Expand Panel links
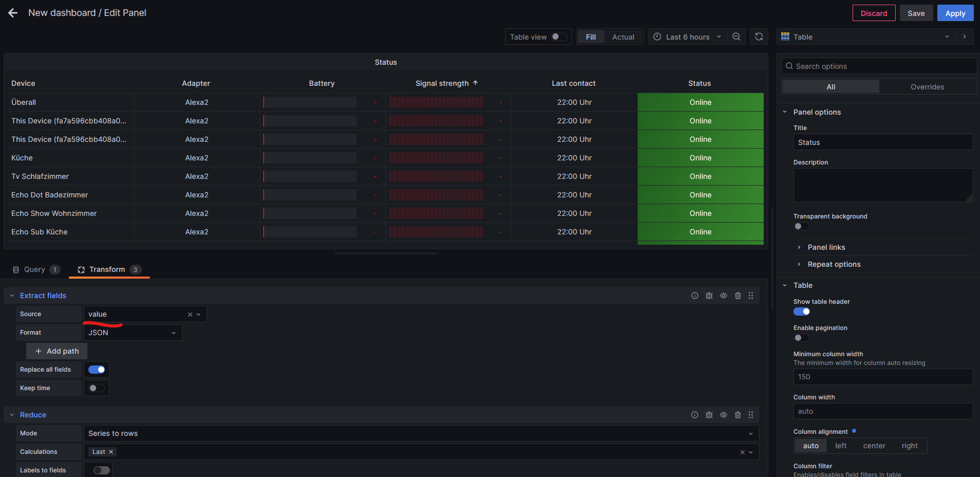Screen dimensions: 980x477 coord(826,247)
